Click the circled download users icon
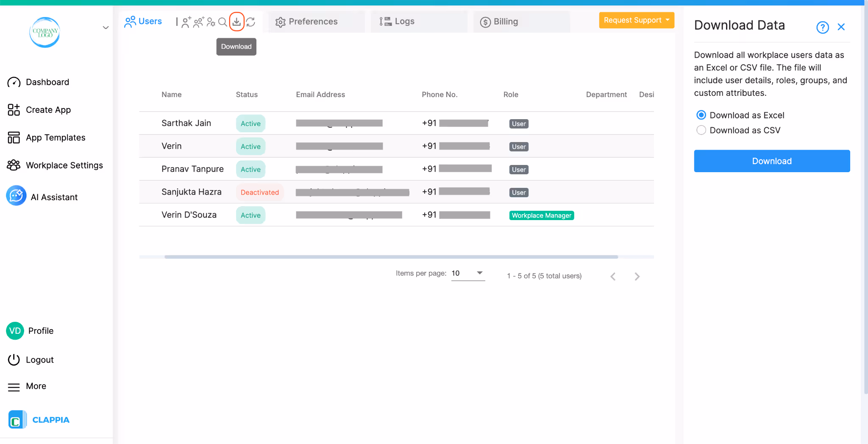This screenshot has width=868, height=444. coord(237,22)
